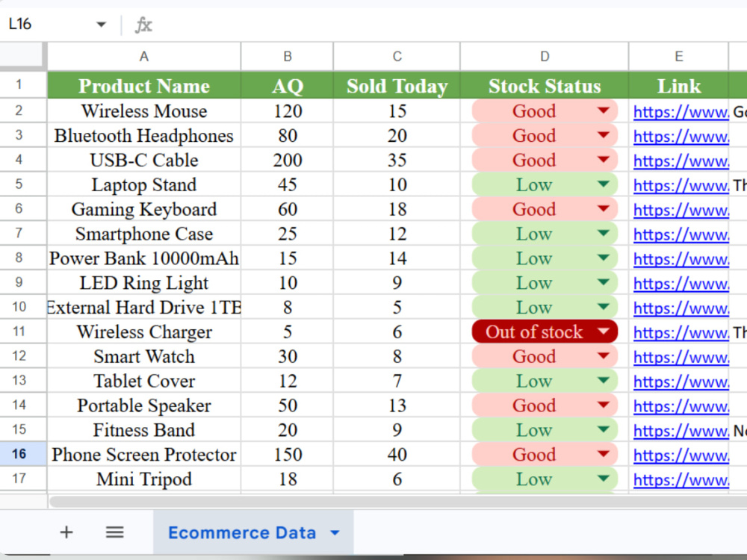This screenshot has width=747, height=560.
Task: Select the Link header cell
Action: pos(679,85)
